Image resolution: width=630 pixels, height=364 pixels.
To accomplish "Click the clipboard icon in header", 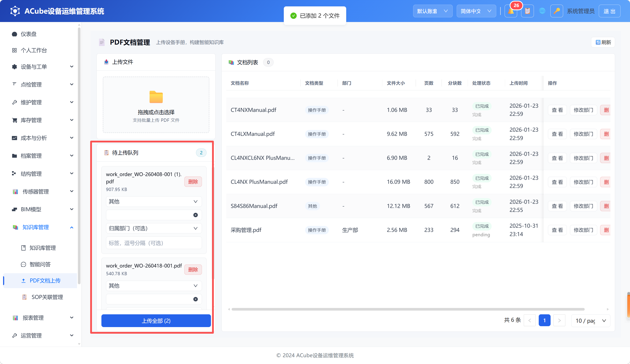I will 527,11.
